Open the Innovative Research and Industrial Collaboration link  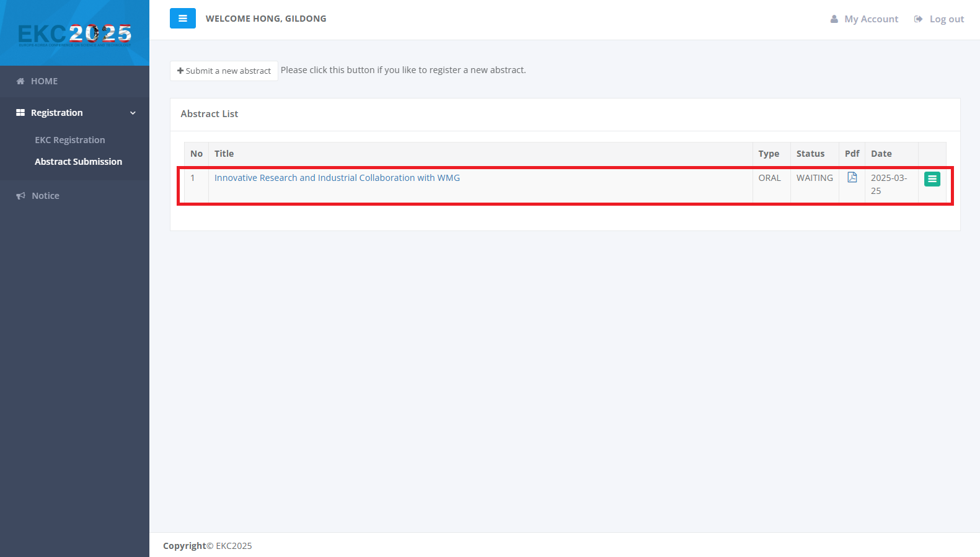(x=337, y=178)
